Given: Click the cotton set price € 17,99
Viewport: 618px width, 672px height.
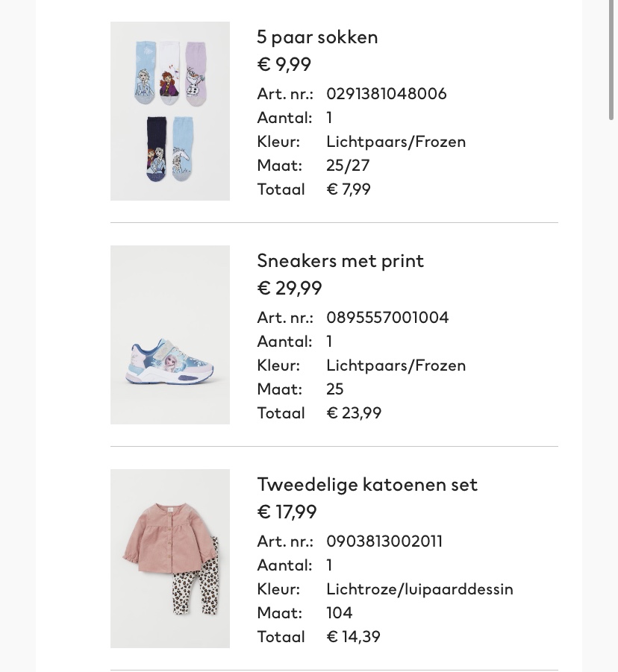Looking at the screenshot, I should point(287,512).
